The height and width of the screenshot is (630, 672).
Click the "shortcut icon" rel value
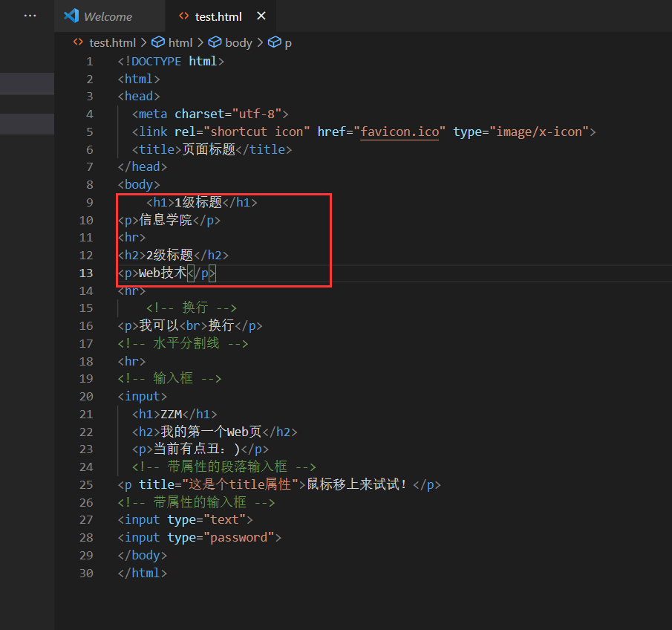tap(257, 131)
